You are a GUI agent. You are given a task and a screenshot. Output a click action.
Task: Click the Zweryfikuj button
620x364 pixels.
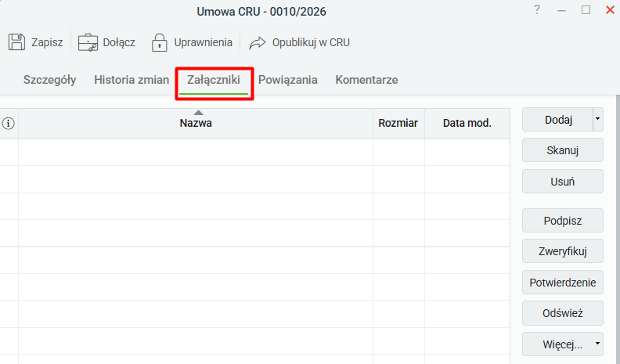563,251
